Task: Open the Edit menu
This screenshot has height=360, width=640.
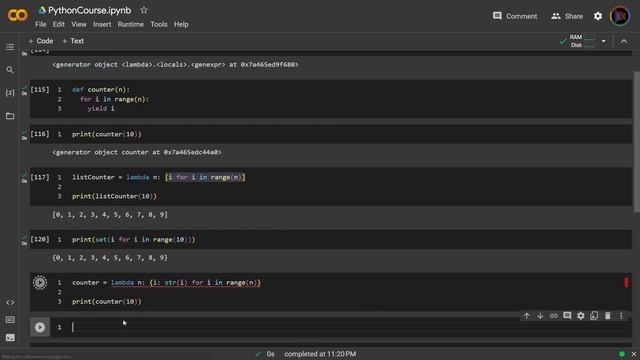Action: (58, 24)
